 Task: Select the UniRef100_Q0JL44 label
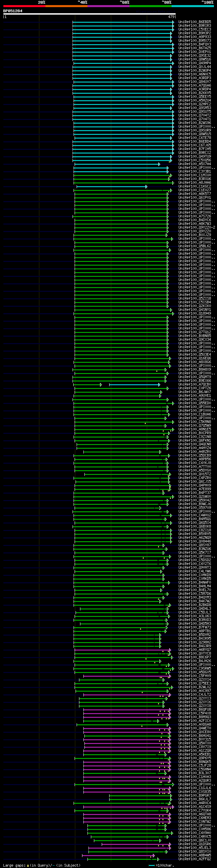click(195, 67)
